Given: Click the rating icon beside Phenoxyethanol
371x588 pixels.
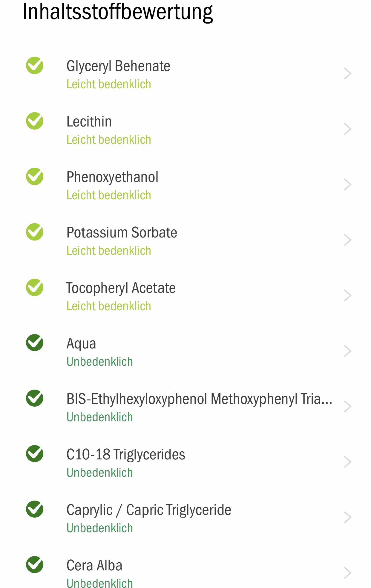Looking at the screenshot, I should (35, 176).
